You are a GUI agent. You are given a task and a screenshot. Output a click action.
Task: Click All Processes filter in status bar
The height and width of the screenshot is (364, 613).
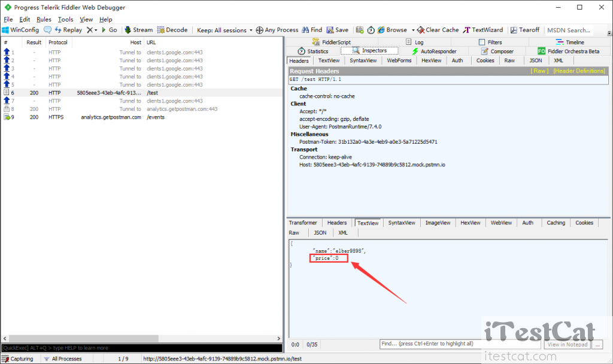pos(63,359)
